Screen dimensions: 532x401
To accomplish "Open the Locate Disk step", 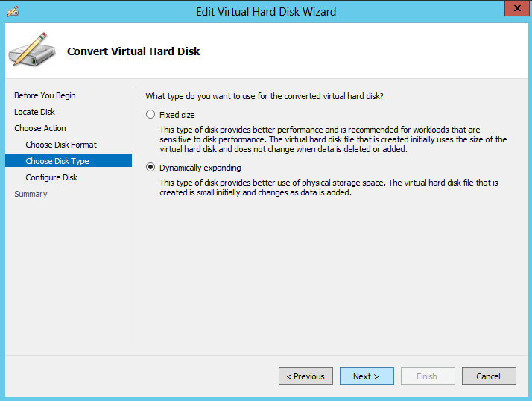I will click(34, 112).
